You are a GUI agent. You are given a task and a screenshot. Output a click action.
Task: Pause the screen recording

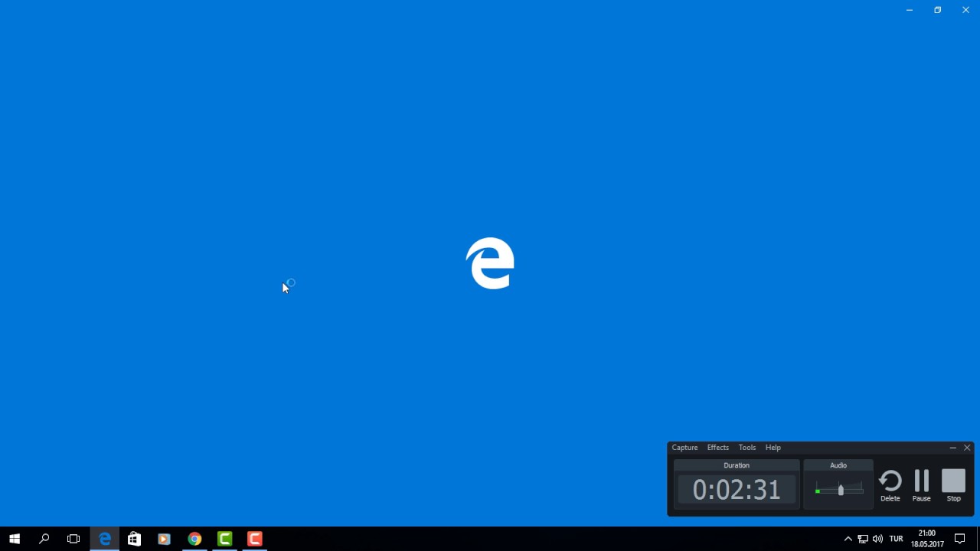point(921,486)
